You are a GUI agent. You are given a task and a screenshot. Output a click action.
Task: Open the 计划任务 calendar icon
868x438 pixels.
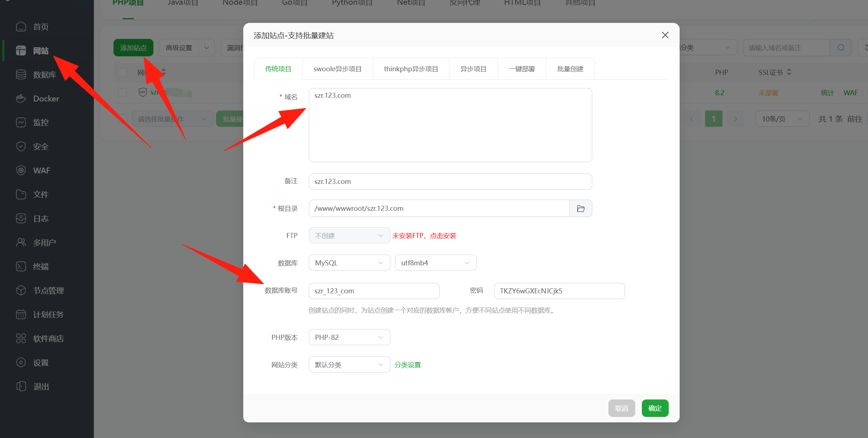tap(21, 314)
